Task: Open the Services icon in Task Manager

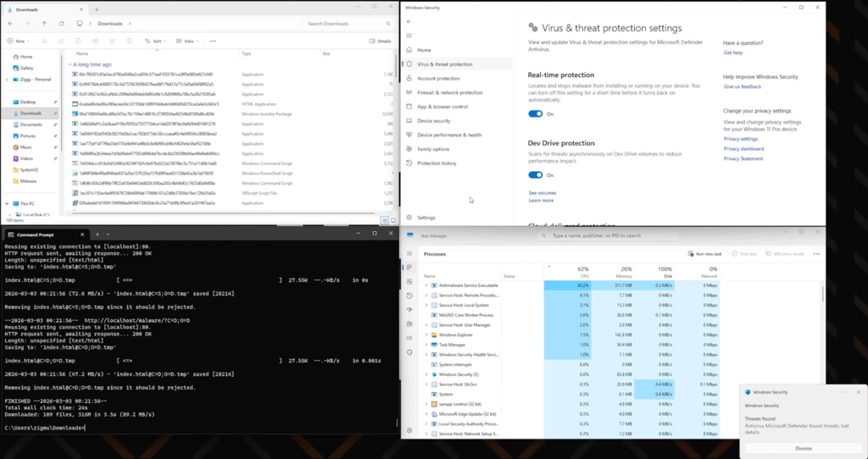Action: [409, 351]
